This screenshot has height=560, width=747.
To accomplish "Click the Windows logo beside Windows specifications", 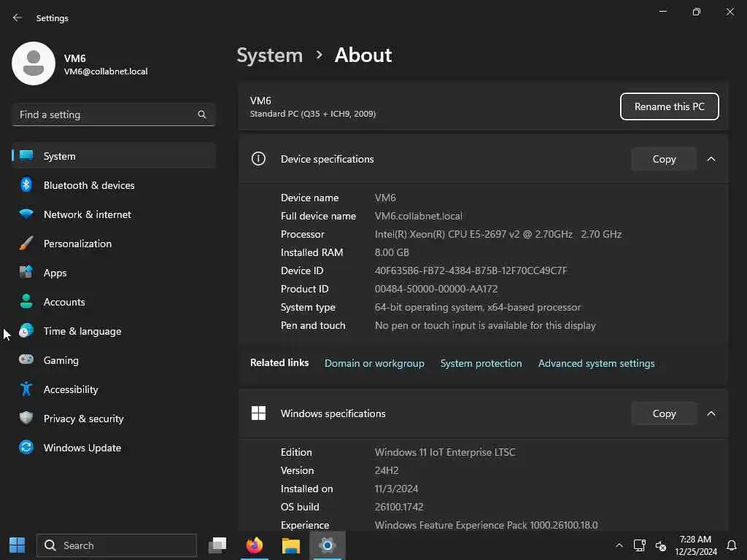I will (x=258, y=413).
